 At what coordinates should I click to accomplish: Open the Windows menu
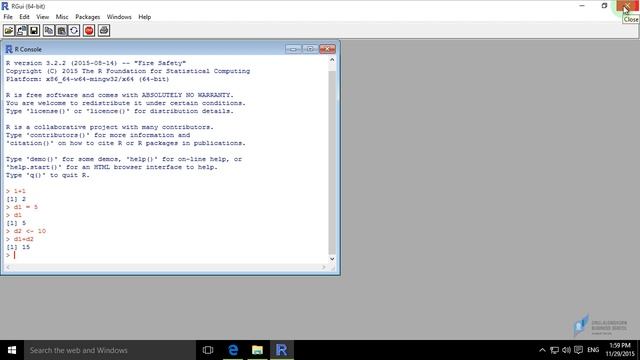119,17
